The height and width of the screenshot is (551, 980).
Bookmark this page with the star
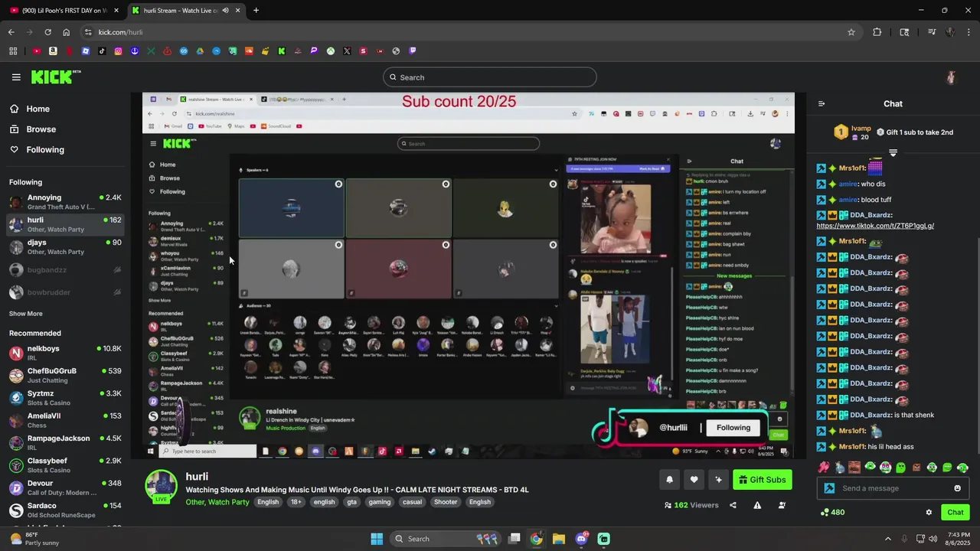851,32
